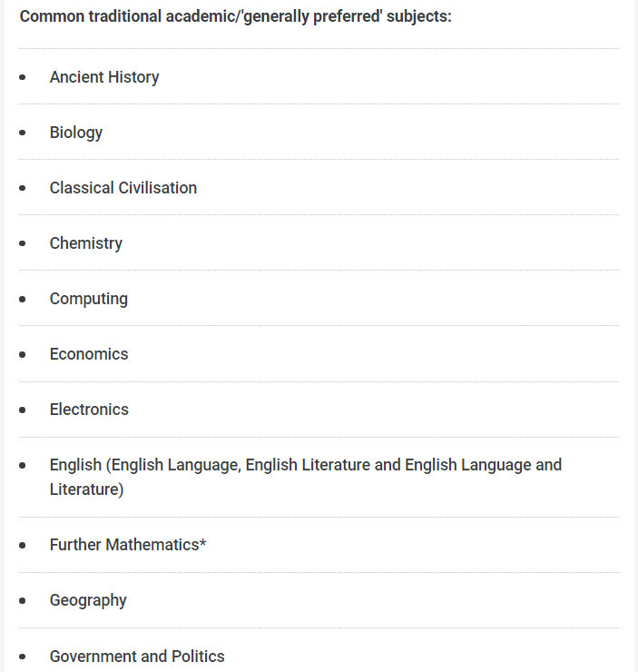This screenshot has height=672, width=638.
Task: Select Classical Civilisation in the list
Action: click(123, 188)
